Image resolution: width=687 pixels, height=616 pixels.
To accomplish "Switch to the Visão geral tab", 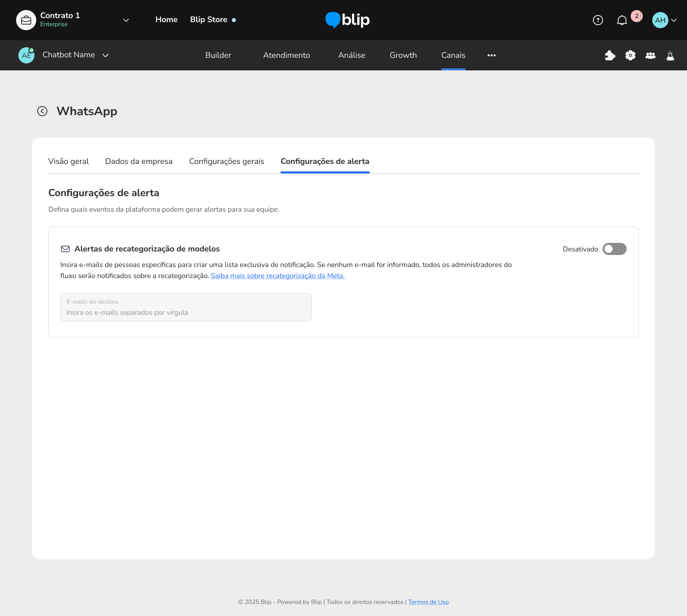I will pos(68,161).
